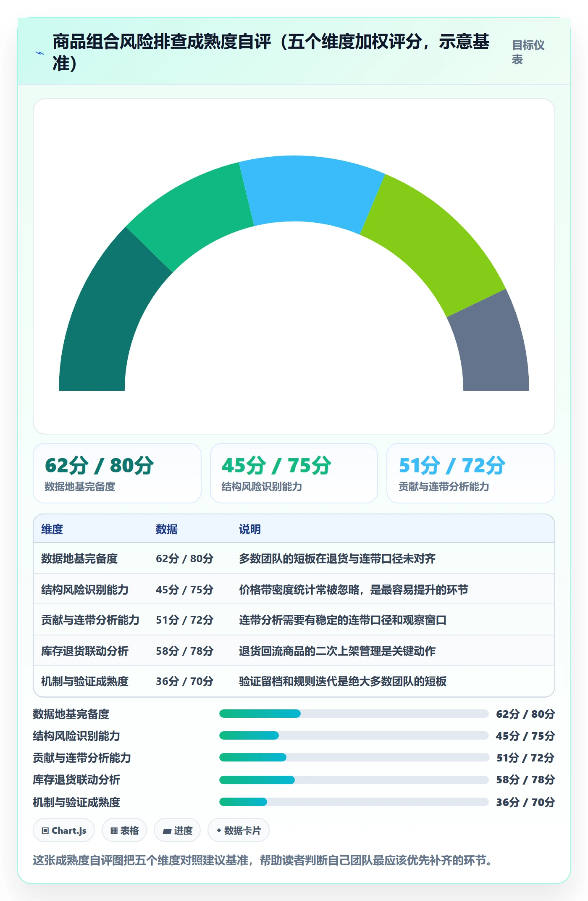Open the 45分 / 75分 结构风险识别能力 card
This screenshot has height=901, width=588.
pos(294,473)
